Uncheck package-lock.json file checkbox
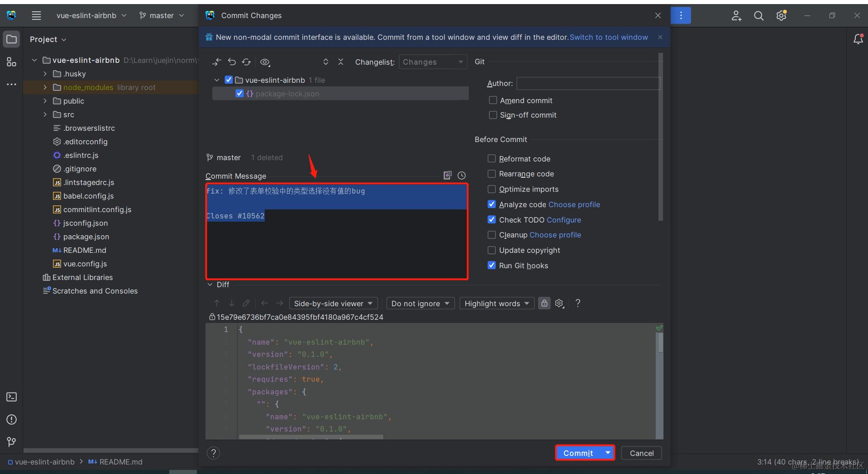This screenshot has height=474, width=868. (x=239, y=94)
